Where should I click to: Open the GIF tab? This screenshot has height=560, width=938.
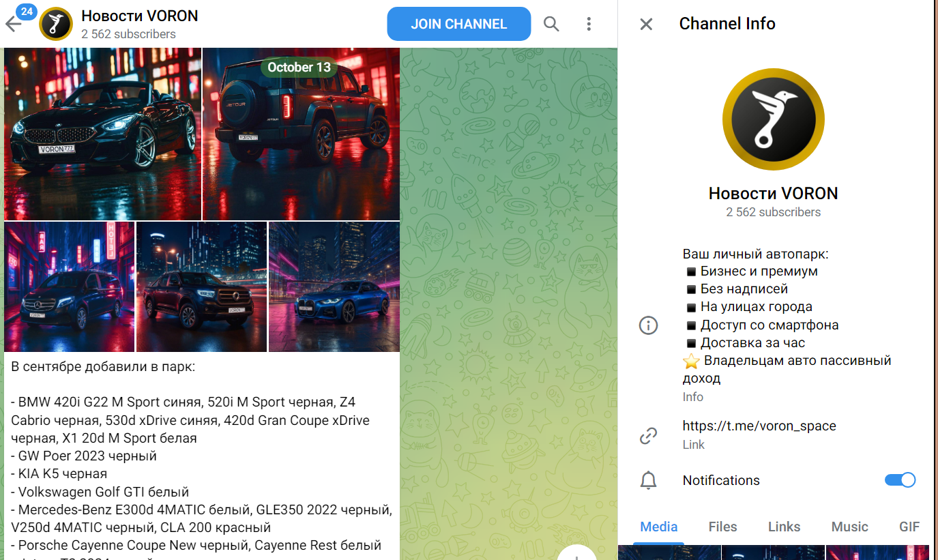coord(909,527)
